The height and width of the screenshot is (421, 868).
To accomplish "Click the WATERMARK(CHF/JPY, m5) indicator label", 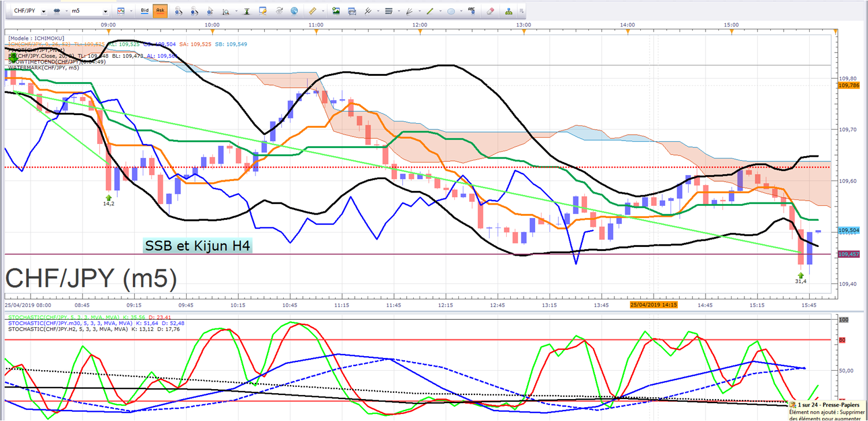I will 44,68.
